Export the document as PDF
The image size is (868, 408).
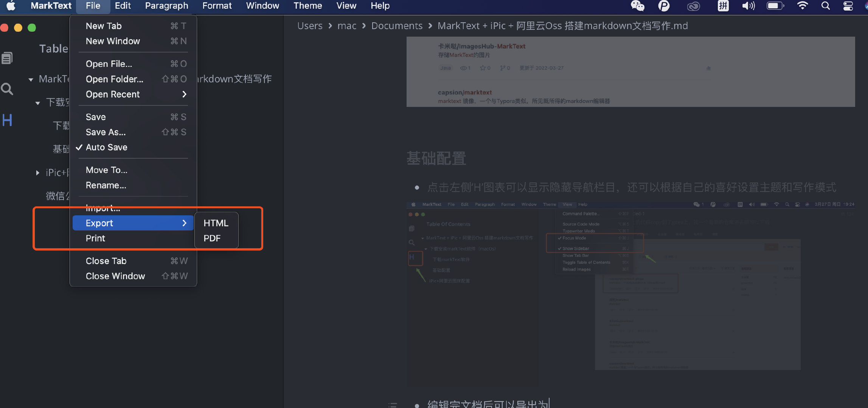point(213,238)
